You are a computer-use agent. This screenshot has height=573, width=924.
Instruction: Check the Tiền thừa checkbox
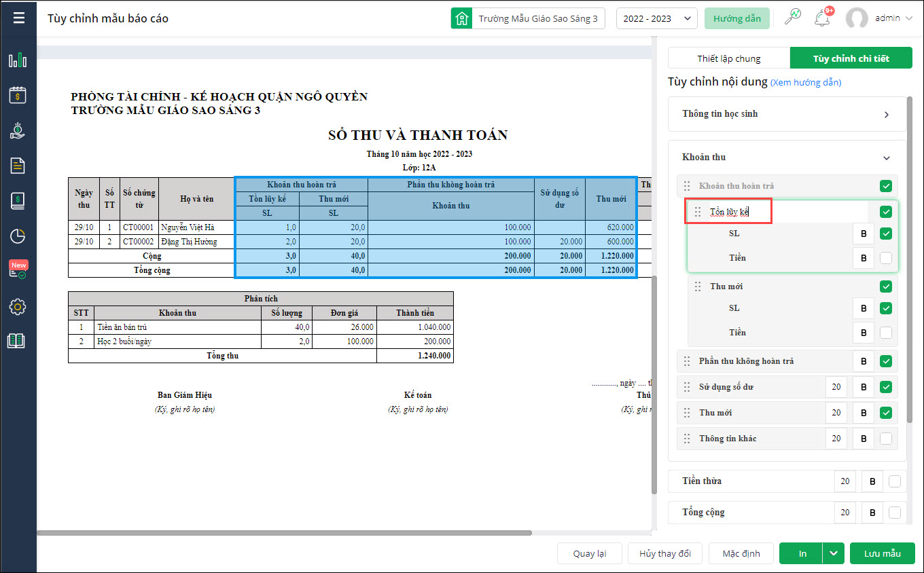click(894, 481)
